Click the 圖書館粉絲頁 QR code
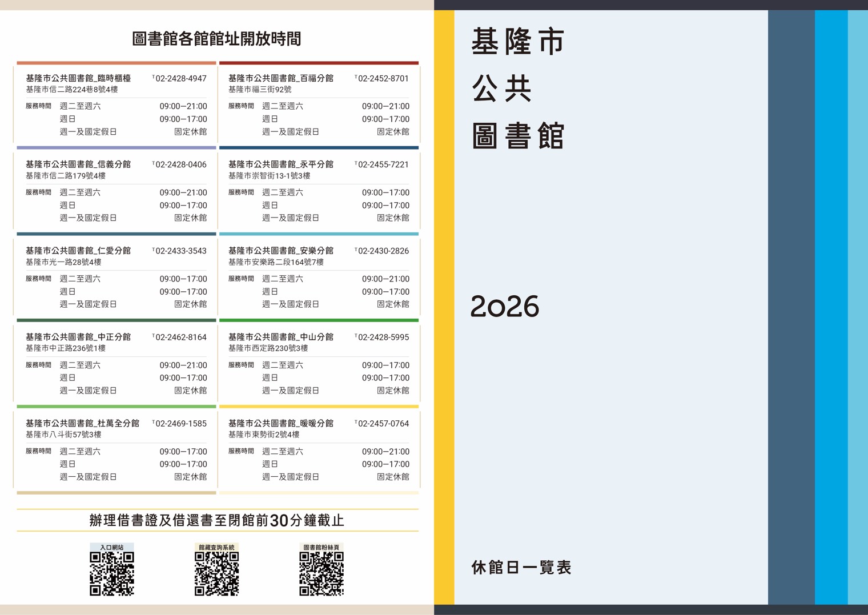 [322, 573]
